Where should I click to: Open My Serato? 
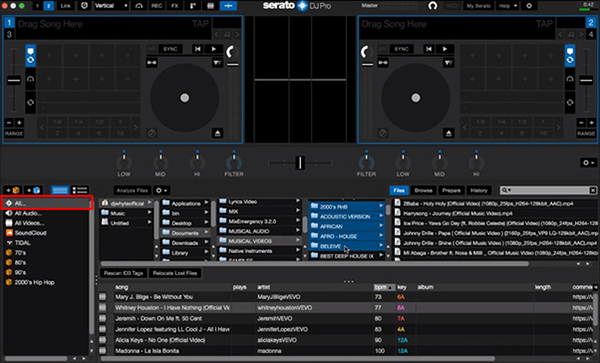click(x=478, y=6)
